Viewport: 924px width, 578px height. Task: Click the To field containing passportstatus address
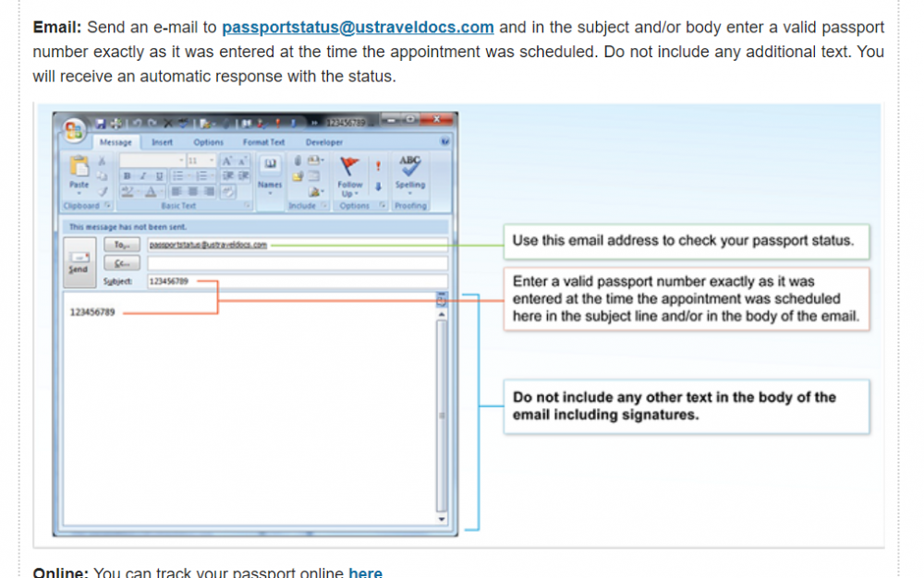pyautogui.click(x=298, y=245)
